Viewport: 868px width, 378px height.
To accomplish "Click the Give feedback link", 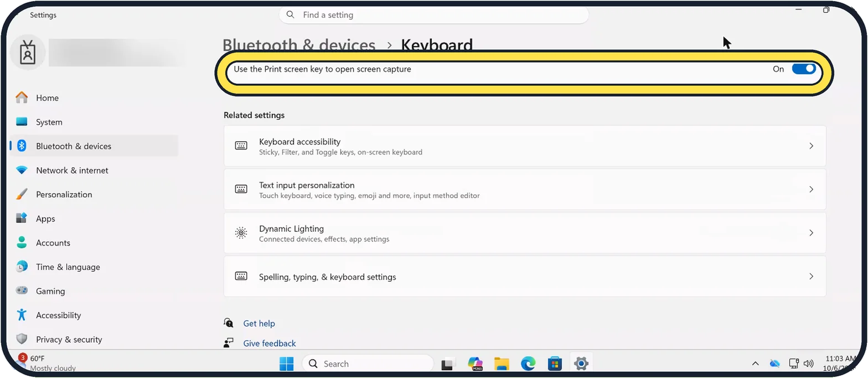I will tap(270, 343).
